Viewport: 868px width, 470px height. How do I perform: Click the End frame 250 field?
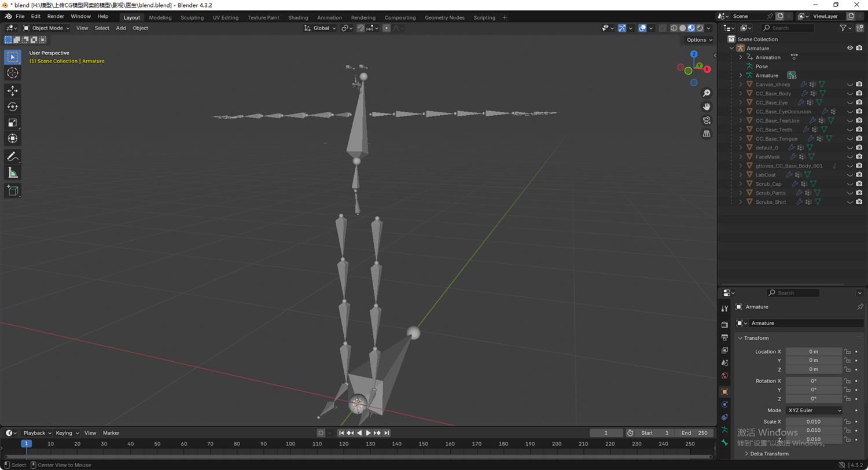pyautogui.click(x=694, y=433)
